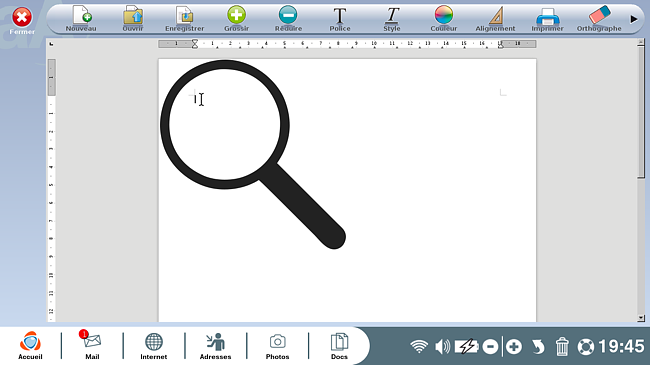
Task: Close the editor with Fermer
Action: [x=22, y=21]
